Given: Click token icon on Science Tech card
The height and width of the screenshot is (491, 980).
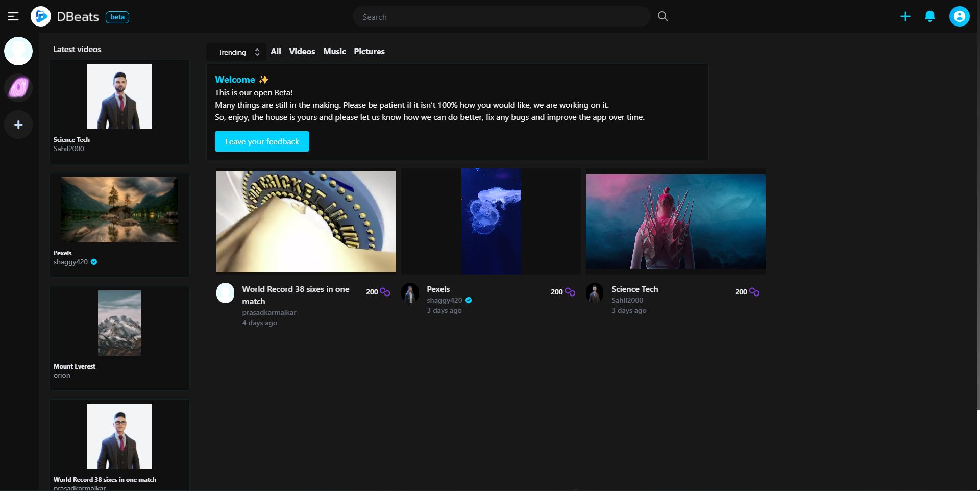Looking at the screenshot, I should click(x=754, y=292).
